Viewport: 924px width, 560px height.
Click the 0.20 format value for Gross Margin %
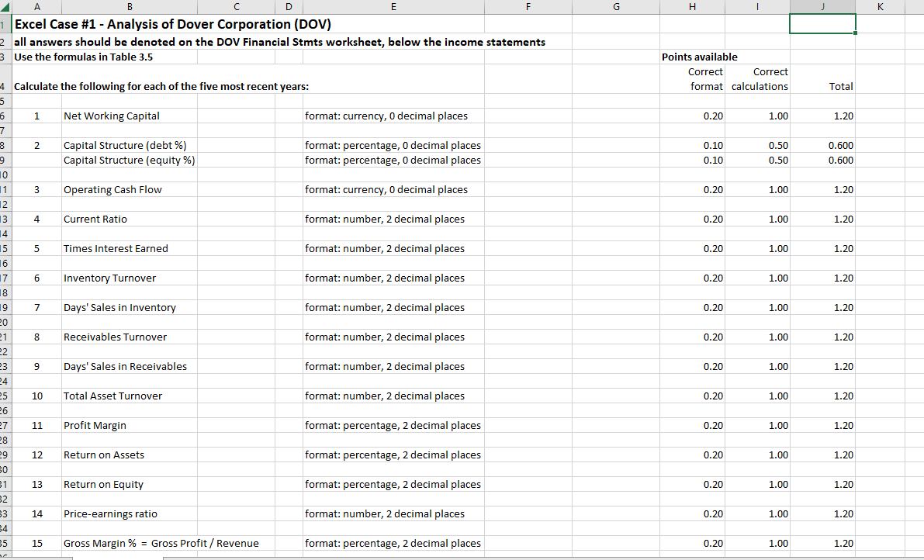click(692, 543)
